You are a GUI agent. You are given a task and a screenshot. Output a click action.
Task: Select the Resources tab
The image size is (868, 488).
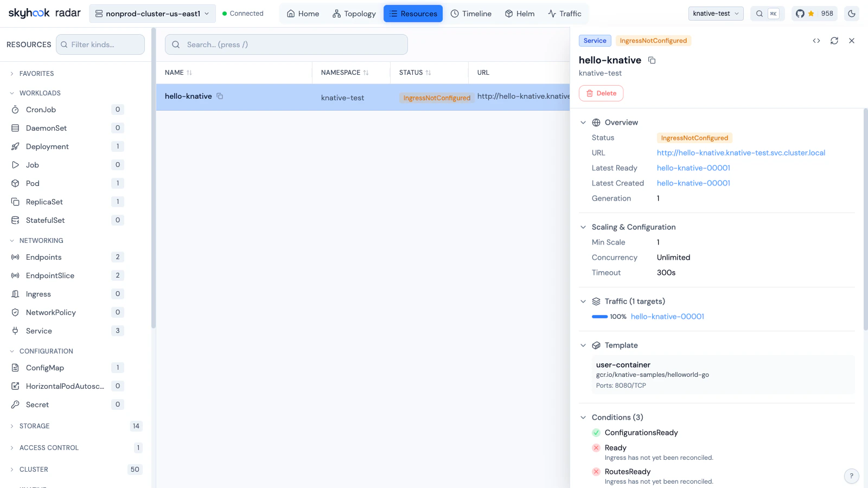click(413, 14)
